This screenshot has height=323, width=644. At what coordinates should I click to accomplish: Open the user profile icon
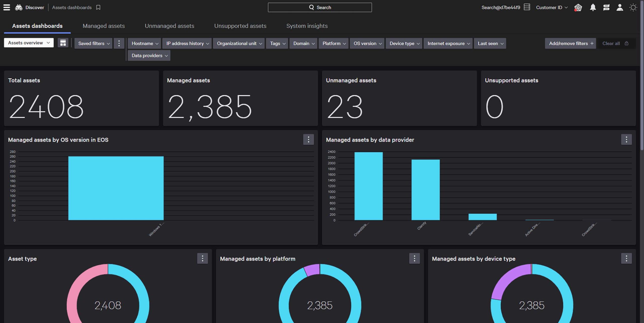[620, 7]
